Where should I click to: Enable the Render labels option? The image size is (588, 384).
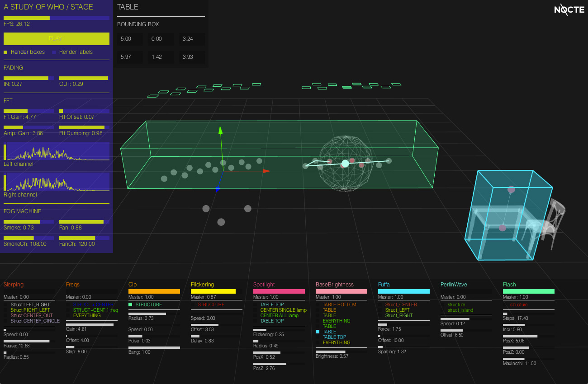[54, 52]
